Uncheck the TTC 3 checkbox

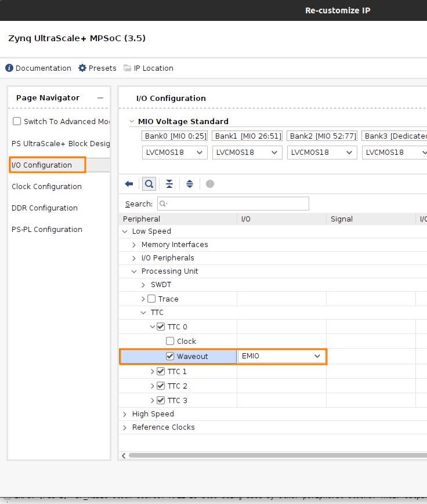tap(161, 400)
